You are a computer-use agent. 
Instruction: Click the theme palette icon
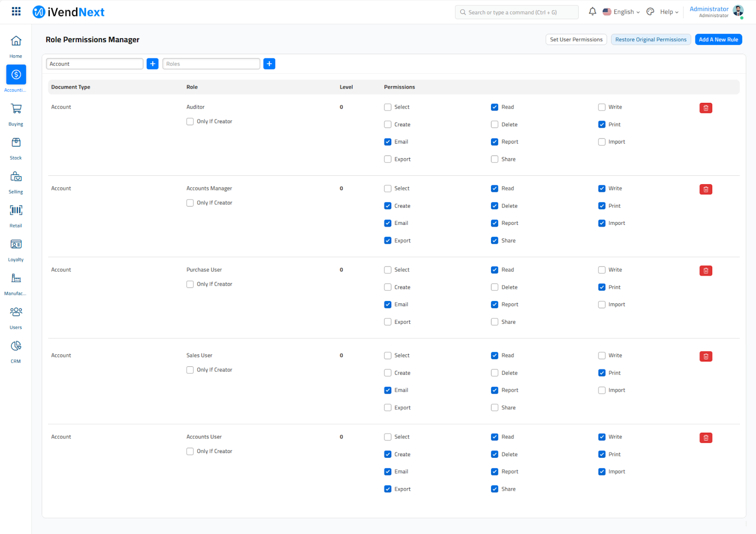coord(650,12)
